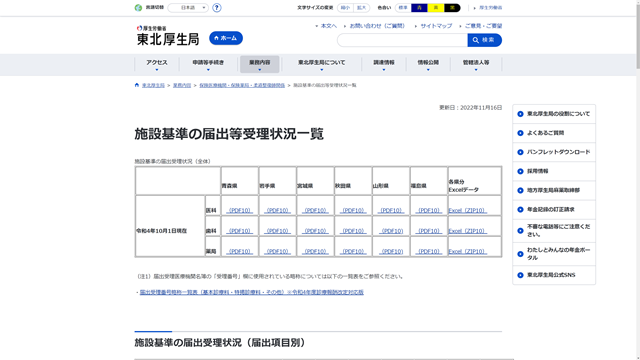This screenshot has height=360, width=640.
Task: Jump to main content via 本文へ
Action: pos(329,26)
